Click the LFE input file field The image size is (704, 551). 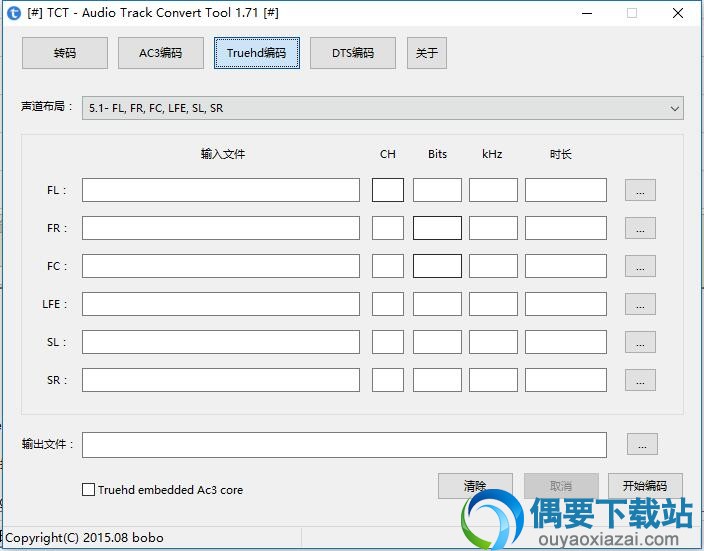(x=221, y=304)
